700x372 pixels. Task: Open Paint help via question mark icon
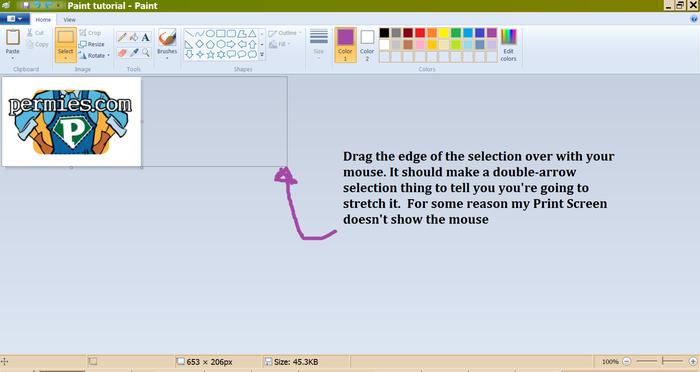point(694,19)
